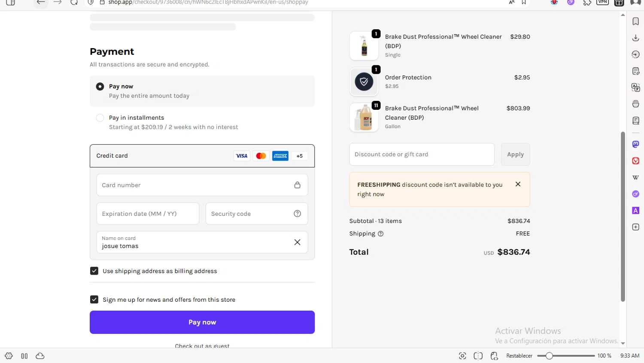644x363 pixels.
Task: Open the Reading List panel in the sidebar
Action: 635,121
